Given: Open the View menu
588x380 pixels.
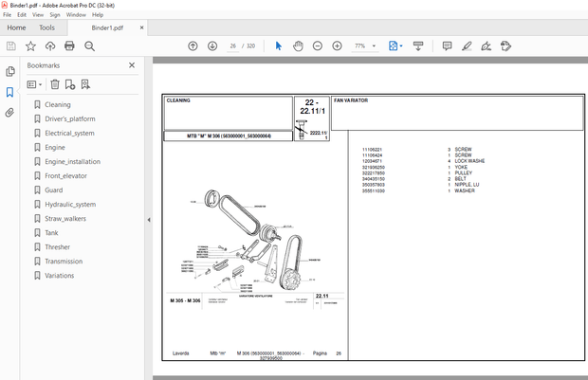Looking at the screenshot, I should pos(38,15).
